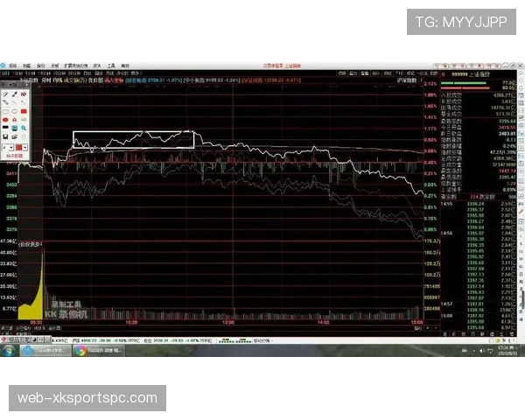525x420 pixels.
Task: Click the 标记 toolbar button
Action: point(410,73)
